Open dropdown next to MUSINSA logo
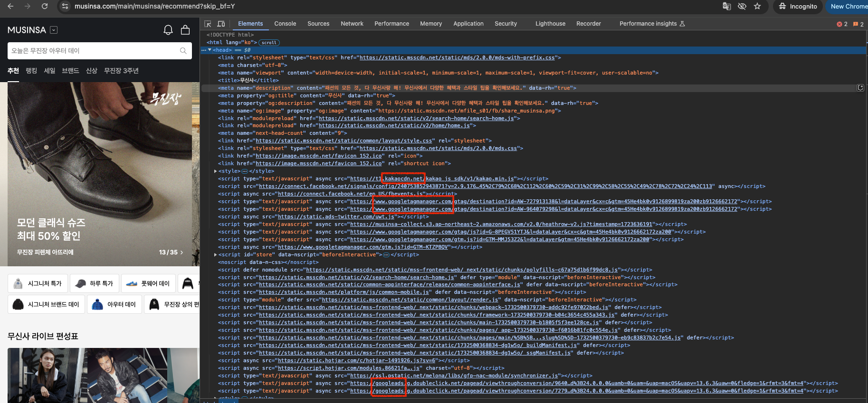 click(54, 30)
